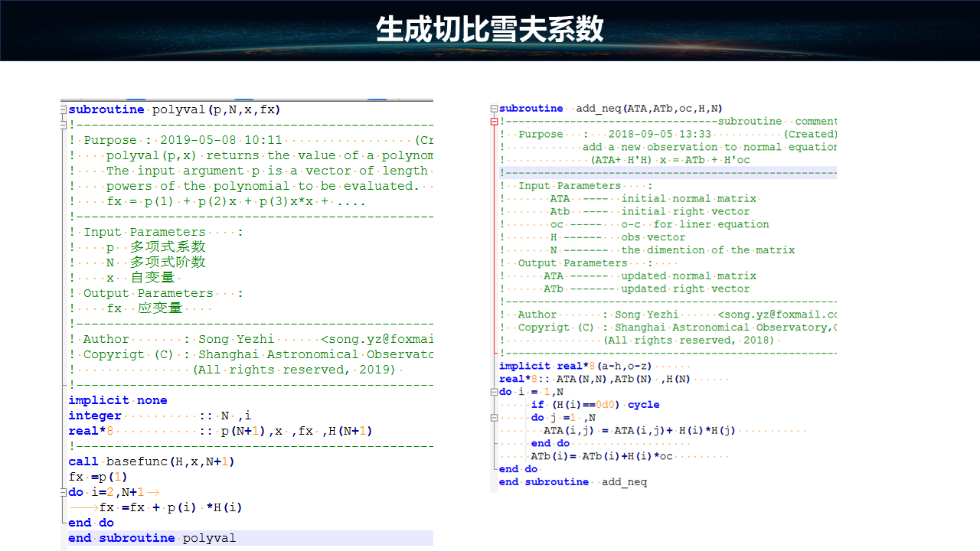Click the highlighted dashed line in add_neq comments
The height and width of the screenshot is (551, 980).
(666, 173)
